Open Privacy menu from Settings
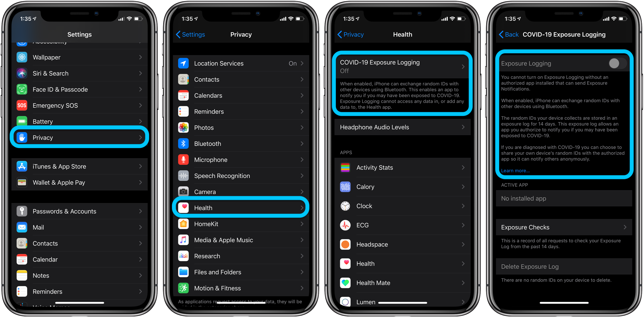Screen dimensions: 644x317 pos(81,137)
